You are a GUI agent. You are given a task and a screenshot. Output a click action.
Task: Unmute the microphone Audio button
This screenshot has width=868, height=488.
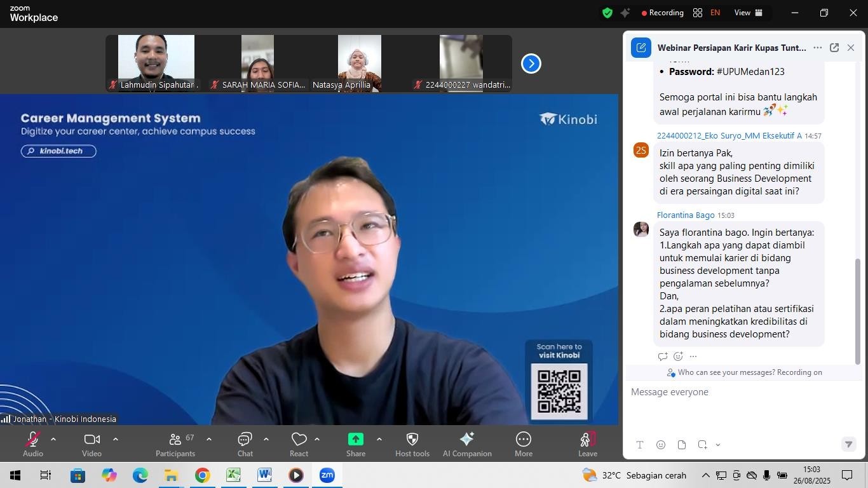[x=33, y=444]
